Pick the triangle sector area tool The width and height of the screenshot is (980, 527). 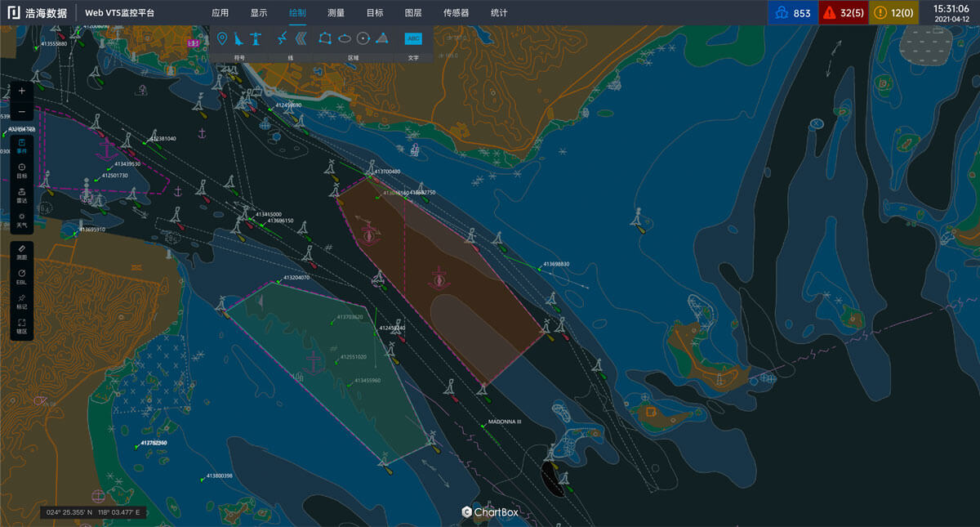coord(381,38)
